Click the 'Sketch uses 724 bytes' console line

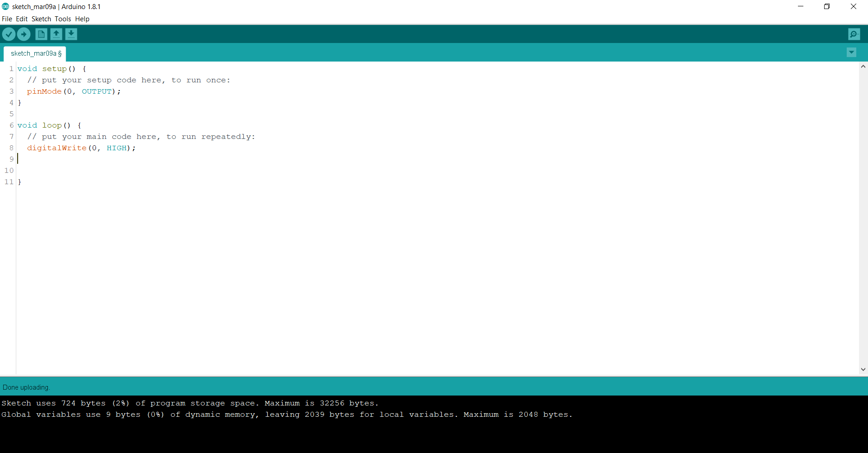tap(190, 403)
